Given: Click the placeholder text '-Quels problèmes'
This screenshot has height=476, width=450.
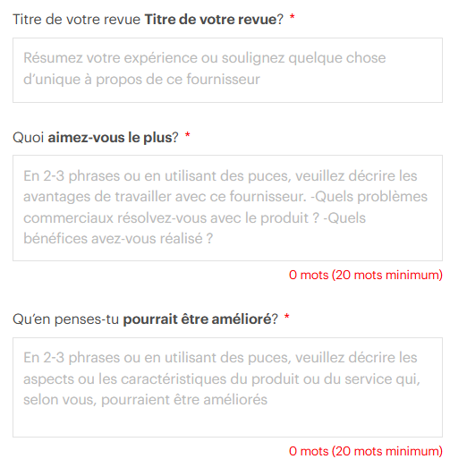Looking at the screenshot, I should click(x=369, y=197).
